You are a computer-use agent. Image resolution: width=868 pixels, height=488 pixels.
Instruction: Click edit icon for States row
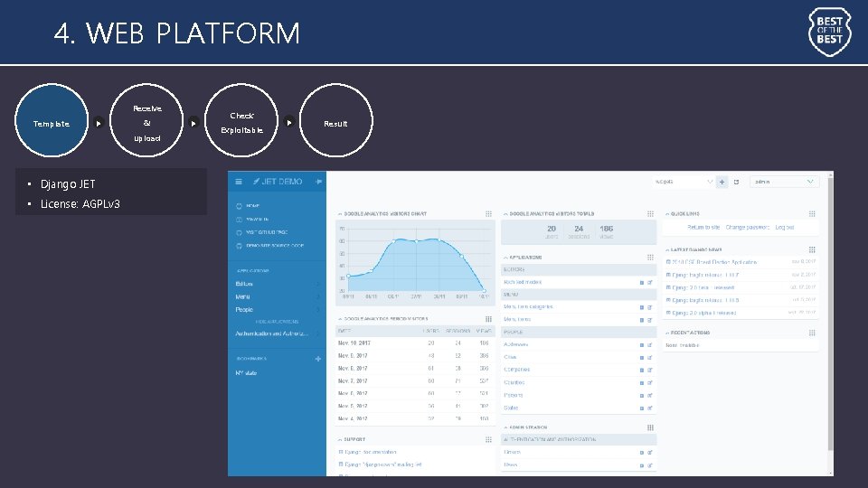(650, 408)
